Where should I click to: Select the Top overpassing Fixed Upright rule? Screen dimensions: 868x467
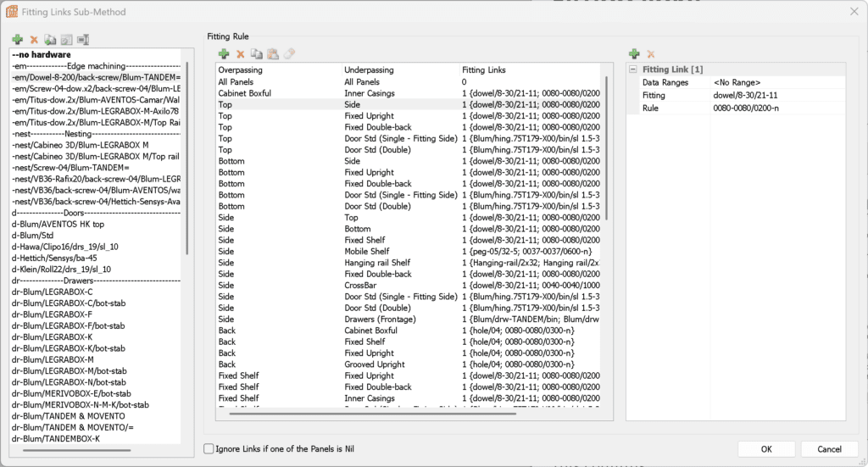(x=408, y=115)
